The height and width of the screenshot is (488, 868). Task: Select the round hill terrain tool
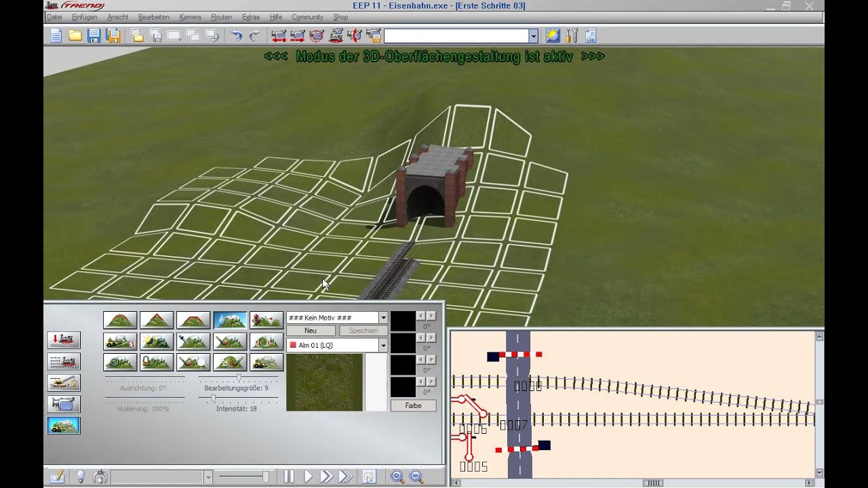[x=120, y=320]
